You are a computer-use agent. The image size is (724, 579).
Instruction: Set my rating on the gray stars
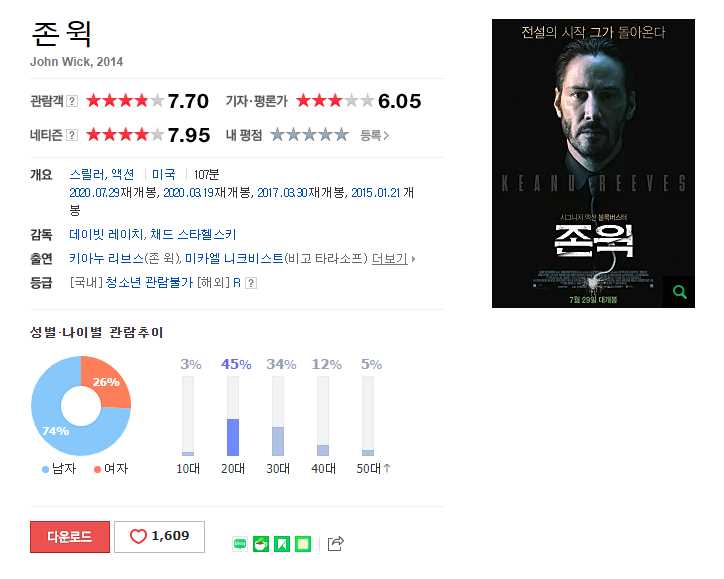click(309, 135)
